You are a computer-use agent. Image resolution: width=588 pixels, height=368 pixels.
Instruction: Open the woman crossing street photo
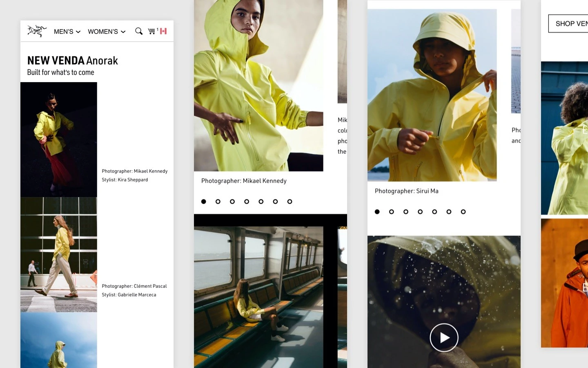coord(59,255)
